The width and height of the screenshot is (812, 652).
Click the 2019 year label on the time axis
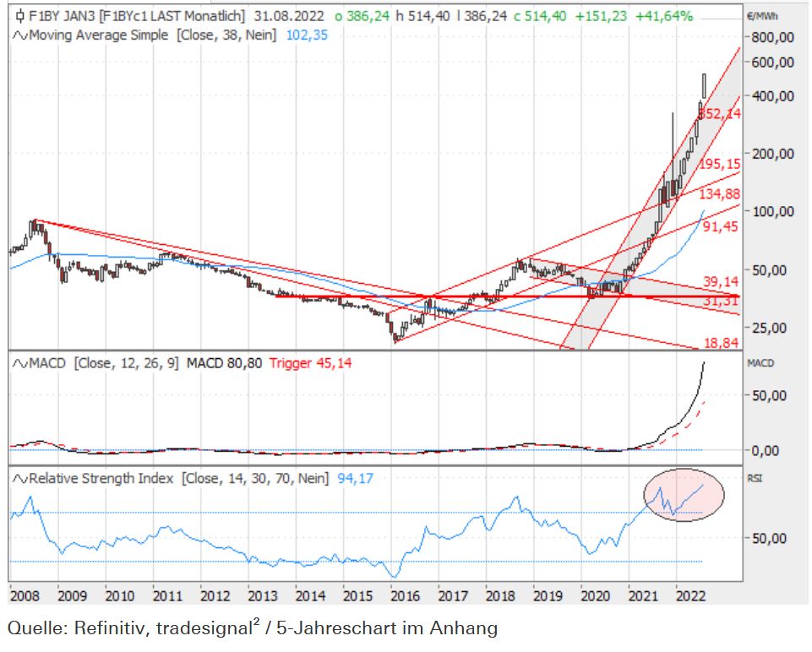pyautogui.click(x=548, y=596)
